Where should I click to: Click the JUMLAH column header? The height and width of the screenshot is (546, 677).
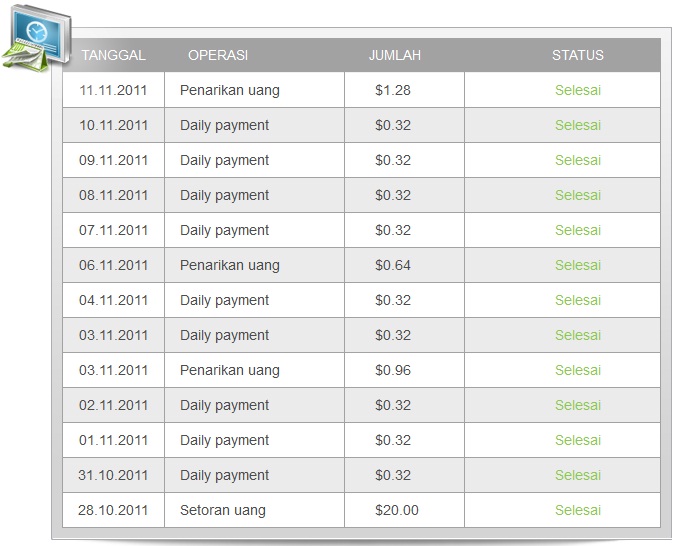pos(395,55)
